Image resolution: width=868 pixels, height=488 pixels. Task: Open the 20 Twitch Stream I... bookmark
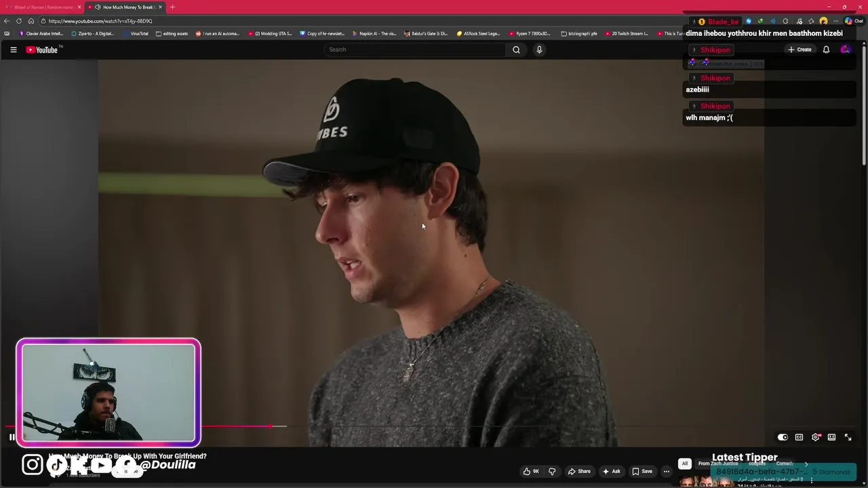click(627, 33)
